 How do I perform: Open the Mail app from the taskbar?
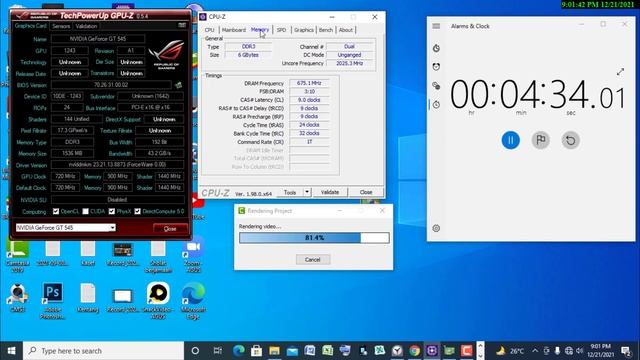tap(292, 351)
